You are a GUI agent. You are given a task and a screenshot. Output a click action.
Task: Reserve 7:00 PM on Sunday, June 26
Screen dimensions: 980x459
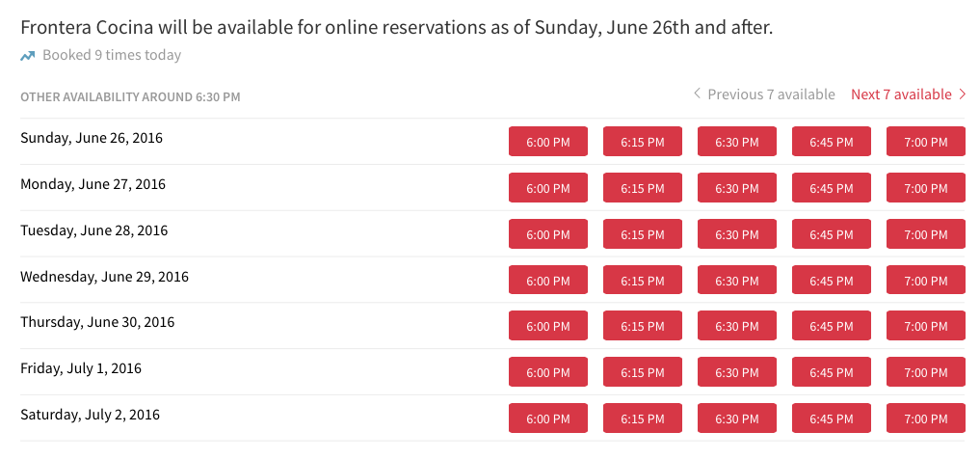[x=925, y=142]
